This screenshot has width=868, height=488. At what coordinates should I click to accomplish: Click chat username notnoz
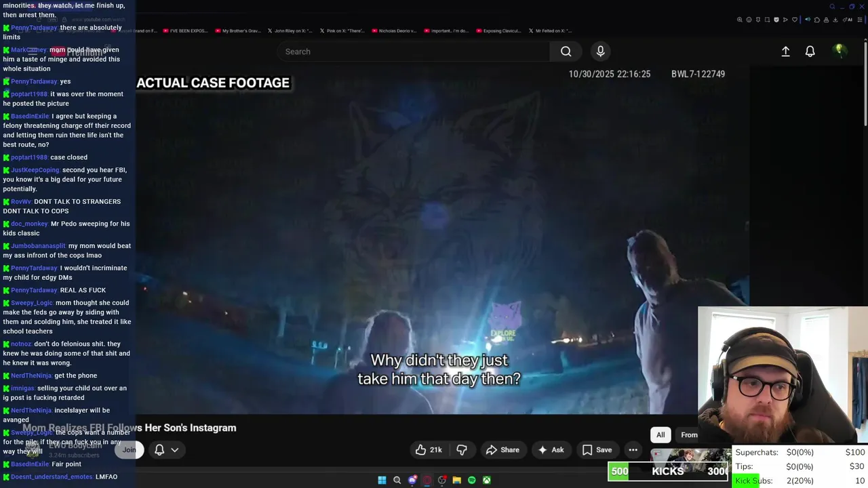[21, 344]
